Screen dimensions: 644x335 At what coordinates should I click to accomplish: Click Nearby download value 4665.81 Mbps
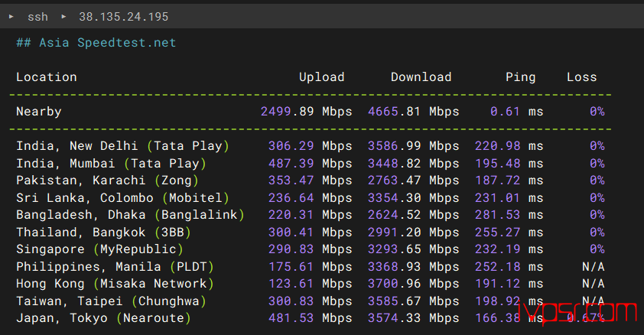414,112
